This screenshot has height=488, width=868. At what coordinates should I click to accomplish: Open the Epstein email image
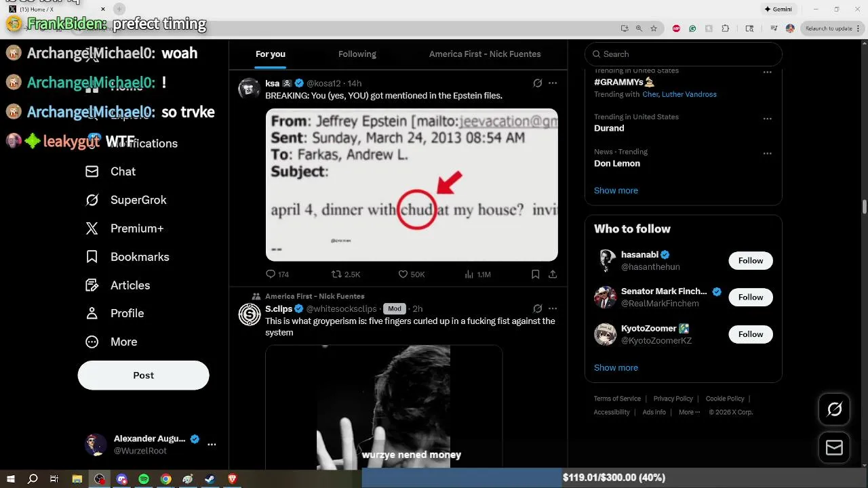tap(412, 185)
